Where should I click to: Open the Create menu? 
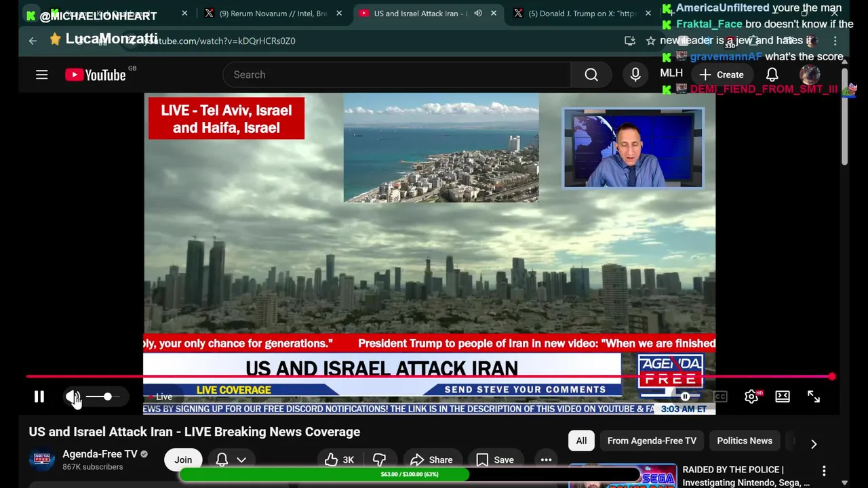(x=722, y=75)
